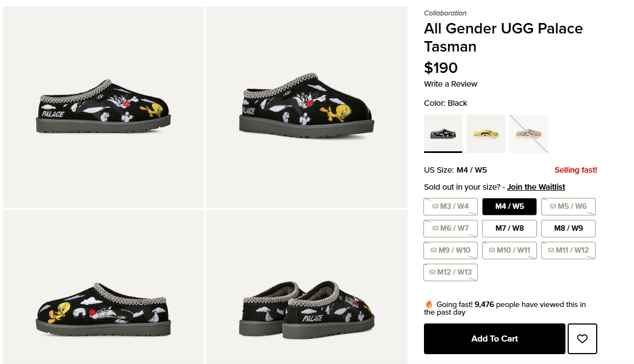This screenshot has height=364, width=634.
Task: Choose size M8 / W9
Action: click(x=568, y=229)
